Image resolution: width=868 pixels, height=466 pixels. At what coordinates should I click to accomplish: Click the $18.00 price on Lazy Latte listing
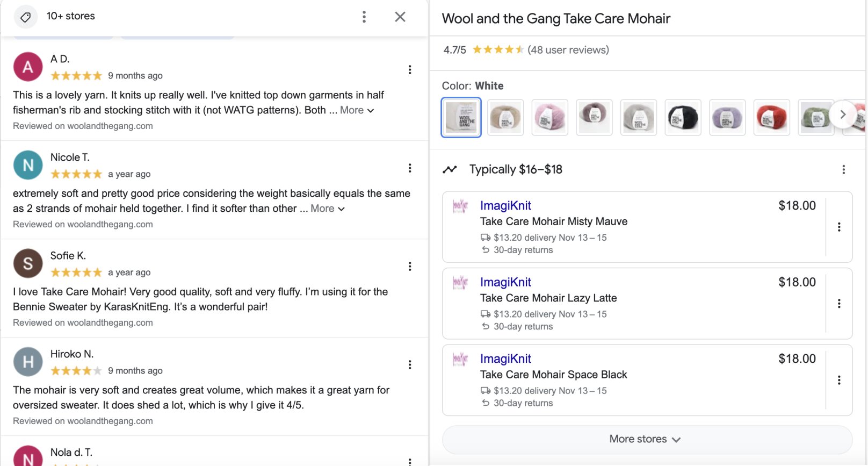(797, 282)
